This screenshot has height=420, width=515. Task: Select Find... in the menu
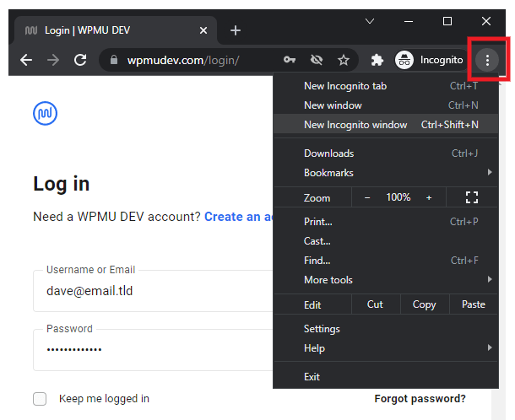(x=386, y=261)
